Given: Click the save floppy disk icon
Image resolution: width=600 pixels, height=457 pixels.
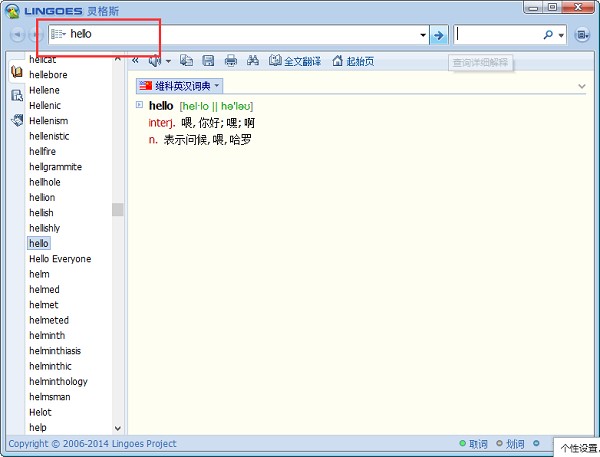Looking at the screenshot, I should point(208,60).
